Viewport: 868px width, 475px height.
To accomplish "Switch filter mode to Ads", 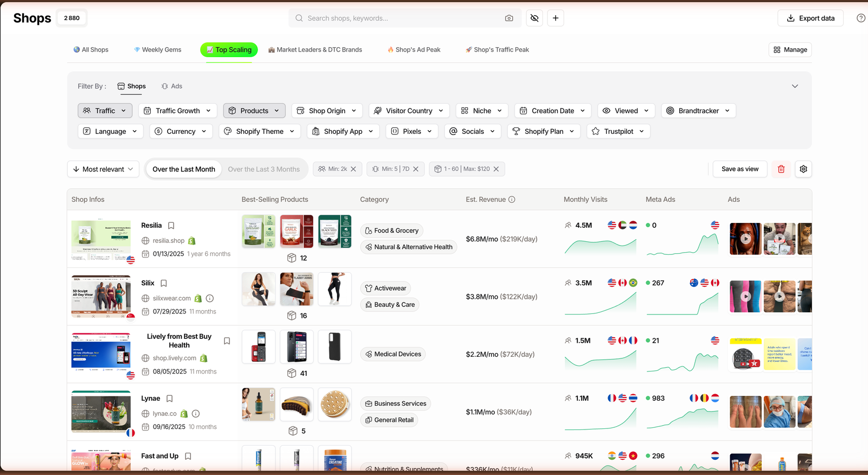I will click(172, 86).
